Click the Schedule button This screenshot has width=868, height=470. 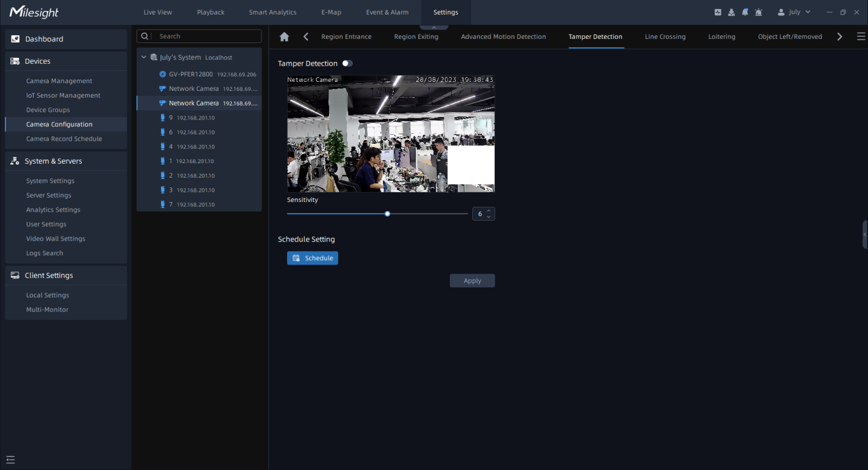(x=312, y=258)
